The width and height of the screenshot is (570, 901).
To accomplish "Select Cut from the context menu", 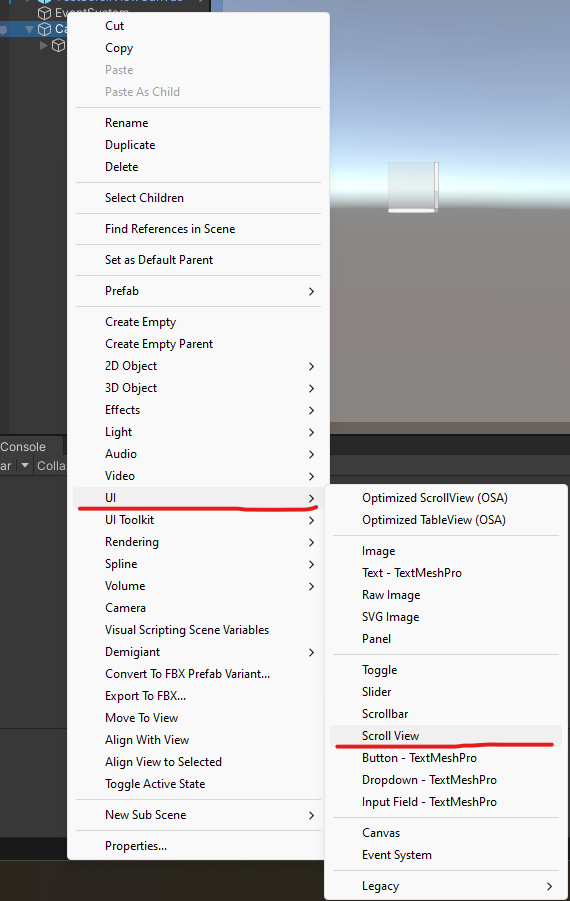I will 198,26.
